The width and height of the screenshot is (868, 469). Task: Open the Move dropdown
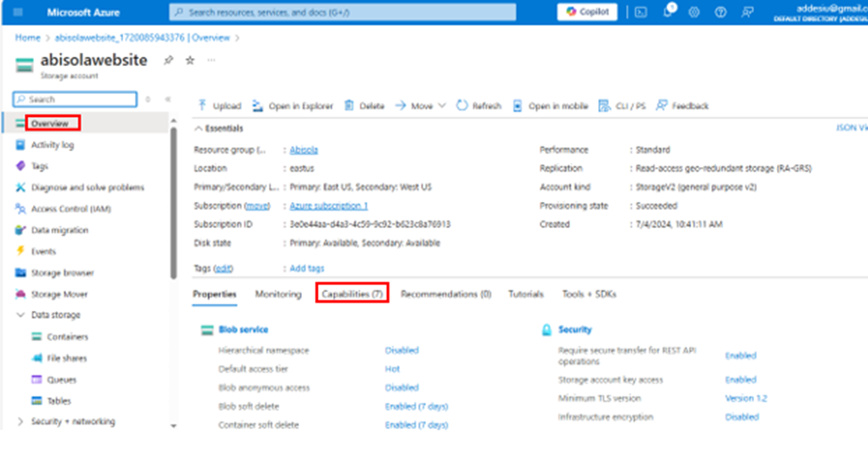pos(421,105)
